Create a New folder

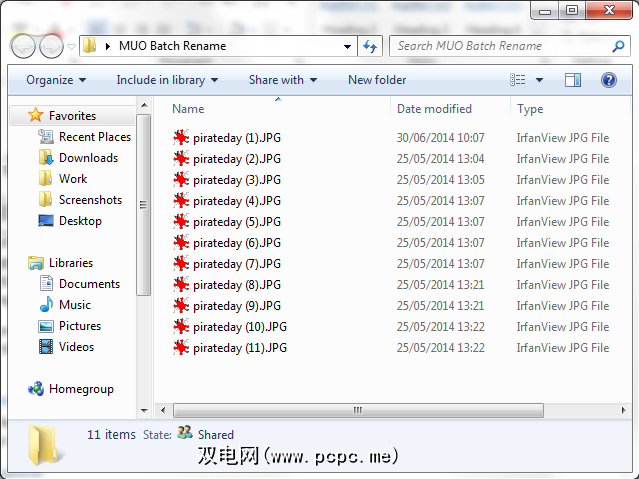[x=377, y=80]
